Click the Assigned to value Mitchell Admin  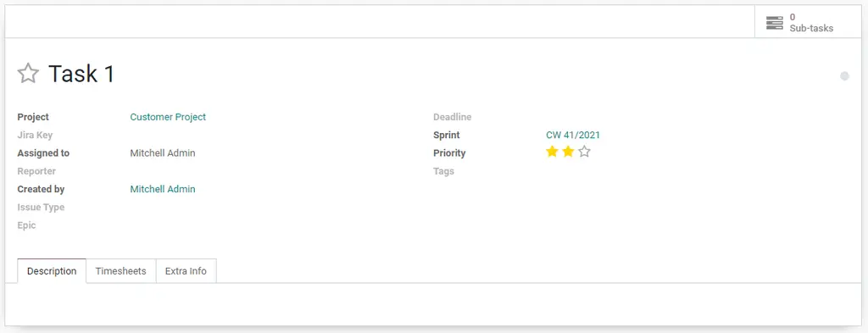[x=163, y=153]
